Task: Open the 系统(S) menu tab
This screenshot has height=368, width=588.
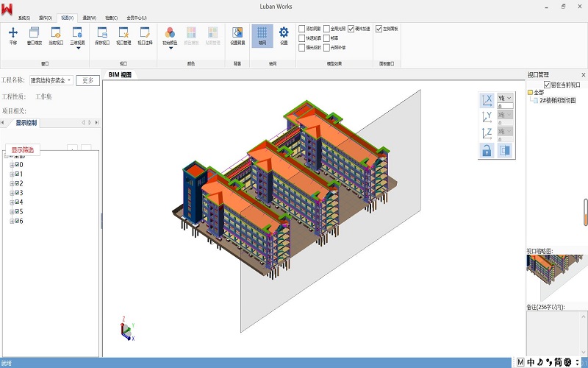Action: [x=24, y=18]
